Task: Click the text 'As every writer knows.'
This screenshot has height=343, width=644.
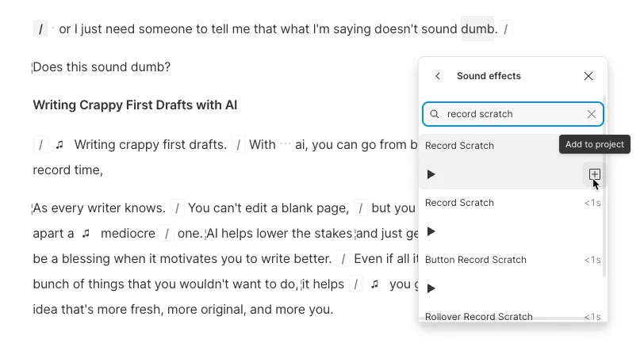Action: tap(99, 208)
